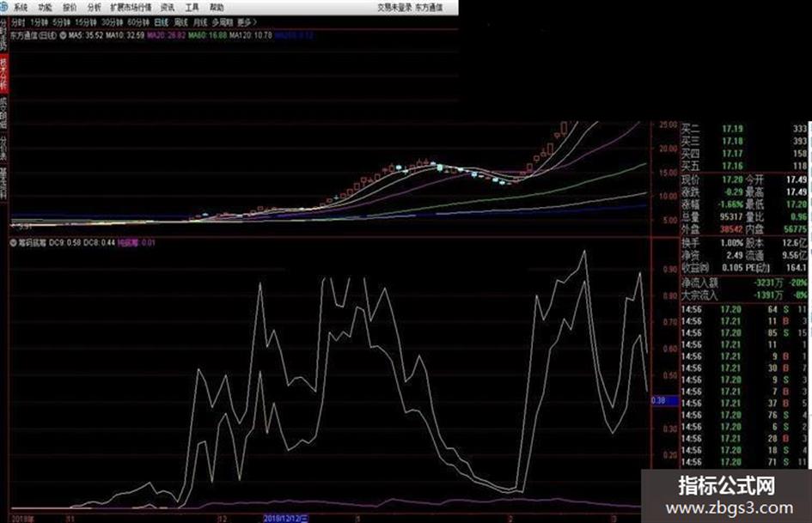Click the PE(动) value 164.1
This screenshot has height=523, width=812.
click(797, 268)
